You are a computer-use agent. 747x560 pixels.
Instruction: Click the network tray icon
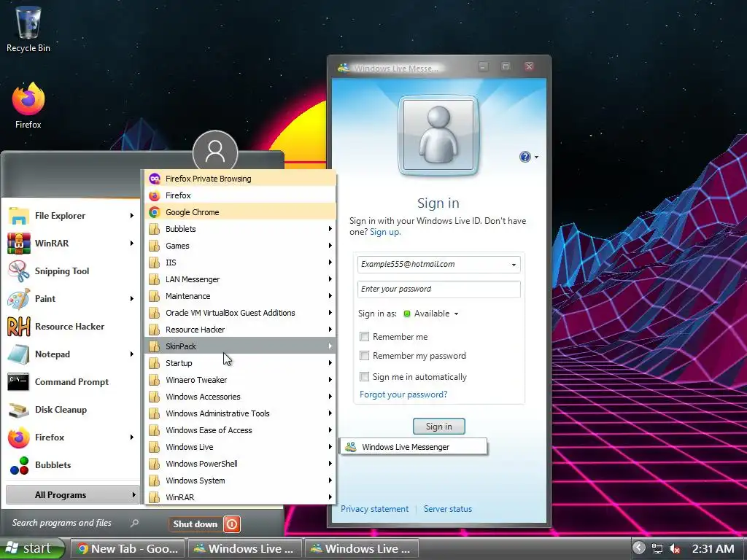point(657,548)
